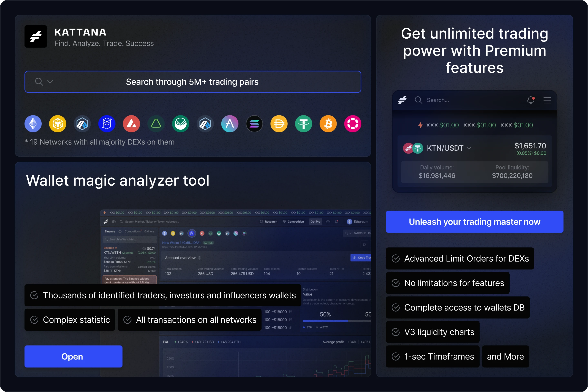Open the notification bell in the dashboard header

coord(336,222)
